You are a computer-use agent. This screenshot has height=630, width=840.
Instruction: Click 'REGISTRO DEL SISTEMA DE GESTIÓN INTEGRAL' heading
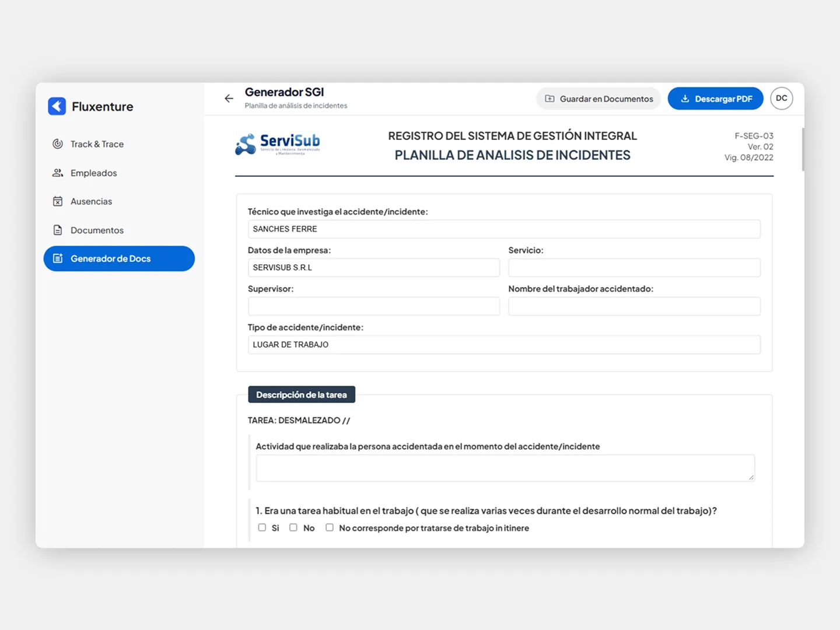513,136
